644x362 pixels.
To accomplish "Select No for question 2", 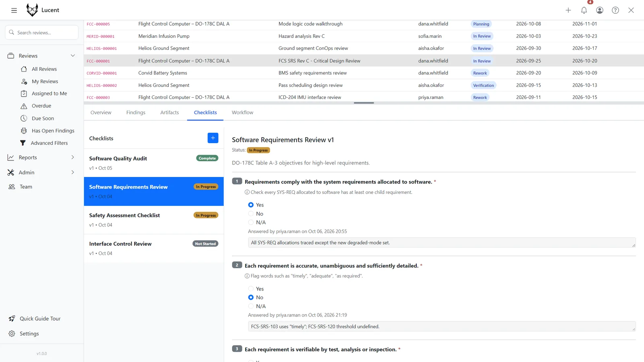I will click(x=251, y=298).
